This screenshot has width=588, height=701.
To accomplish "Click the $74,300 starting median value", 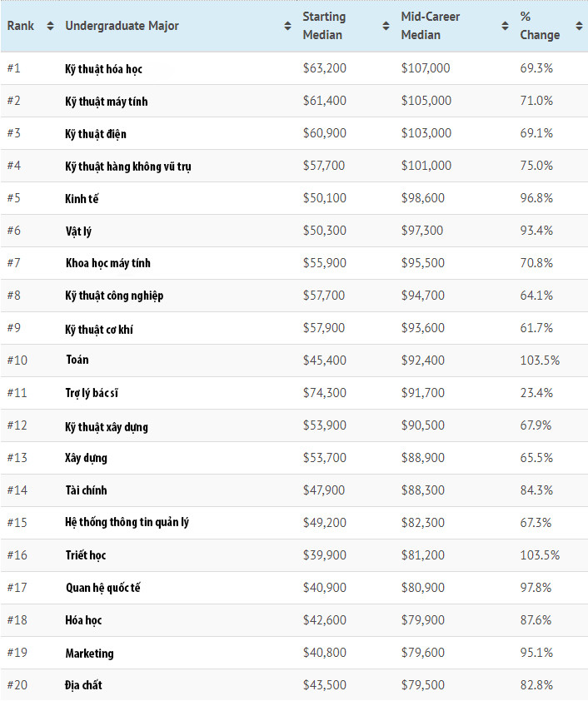I will pyautogui.click(x=323, y=392).
